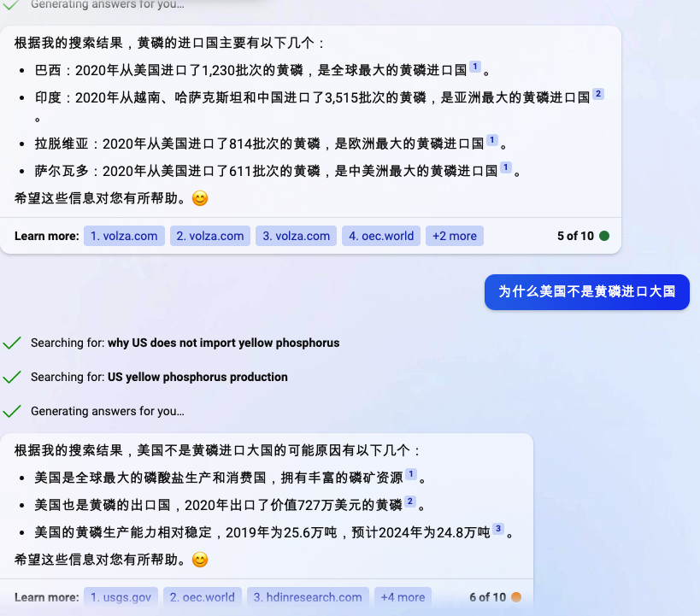Click the checkmark beside "US yellow phosphorus production"
The image size is (700, 616).
[x=12, y=377]
